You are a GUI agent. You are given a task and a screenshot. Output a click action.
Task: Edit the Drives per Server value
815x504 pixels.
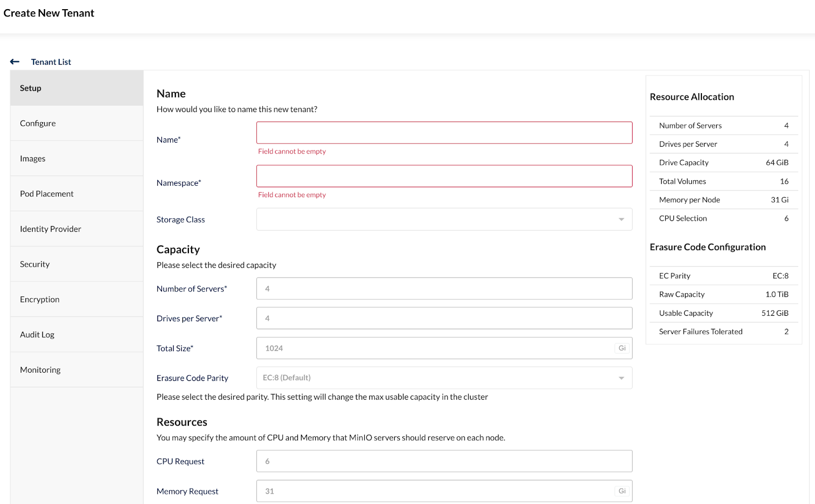tap(443, 318)
